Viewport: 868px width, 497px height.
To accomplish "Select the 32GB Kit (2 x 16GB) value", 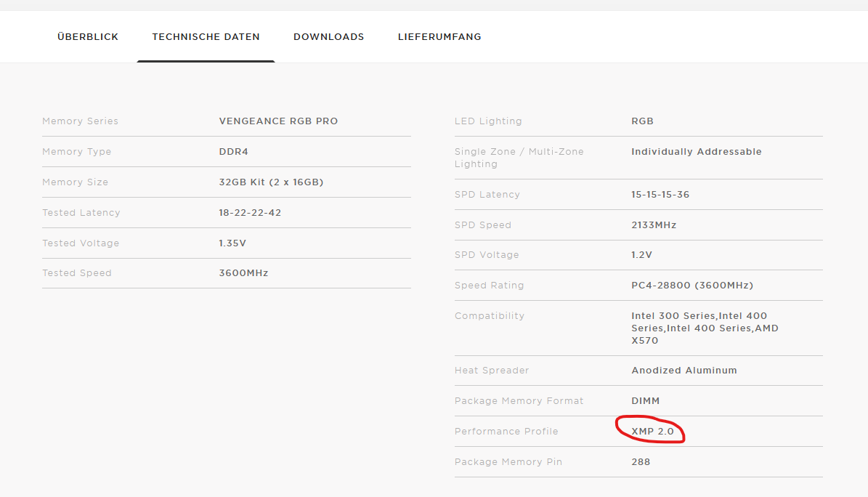I will [271, 182].
